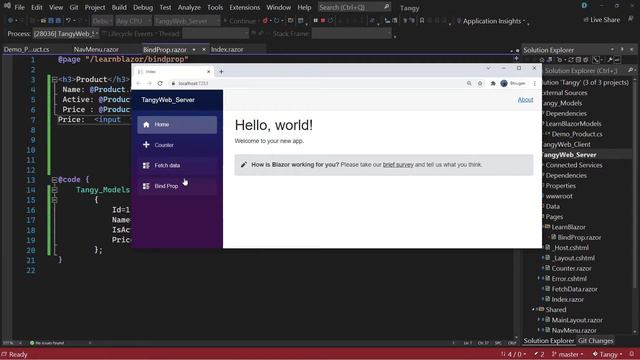Open the browser three-dot menu

click(534, 83)
